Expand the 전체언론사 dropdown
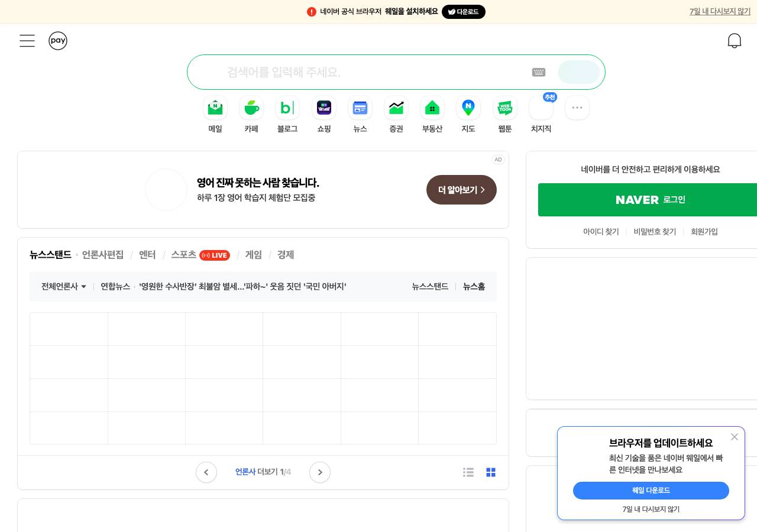 64,287
